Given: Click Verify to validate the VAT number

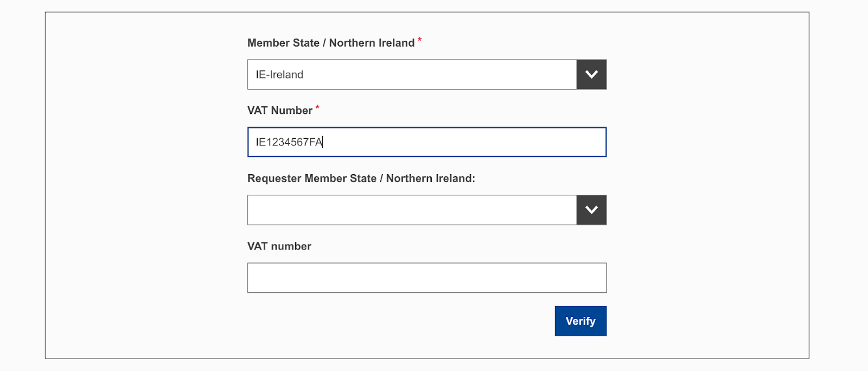Looking at the screenshot, I should (x=580, y=321).
